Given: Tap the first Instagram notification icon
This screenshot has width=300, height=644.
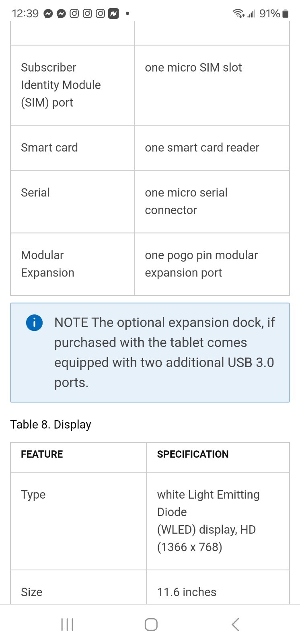Looking at the screenshot, I should (74, 14).
